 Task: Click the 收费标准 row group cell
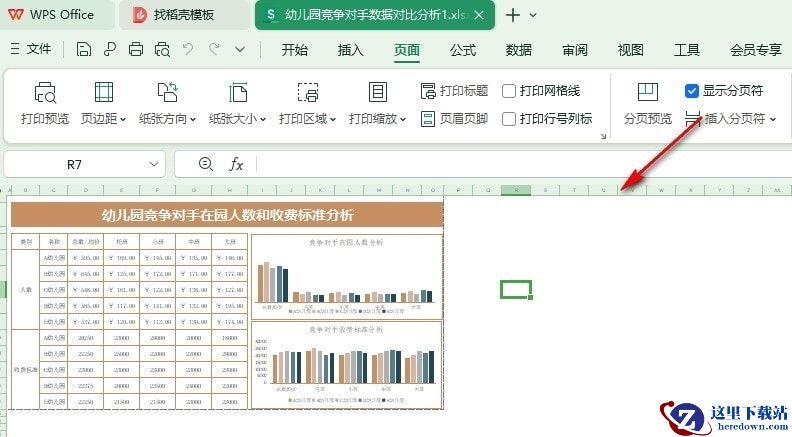click(25, 370)
